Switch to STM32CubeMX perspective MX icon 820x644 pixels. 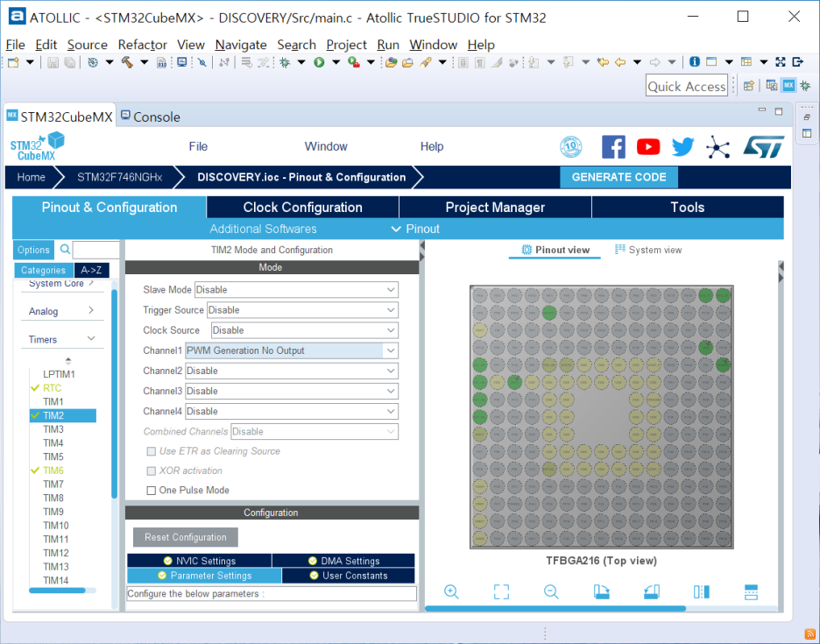(788, 85)
